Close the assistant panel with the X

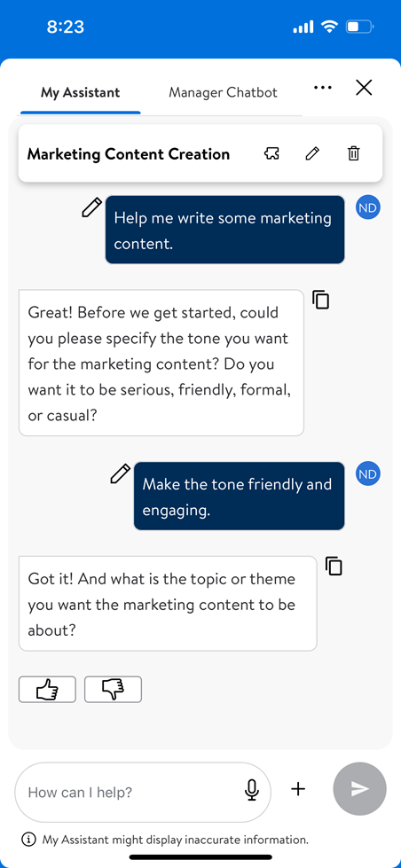click(x=364, y=88)
